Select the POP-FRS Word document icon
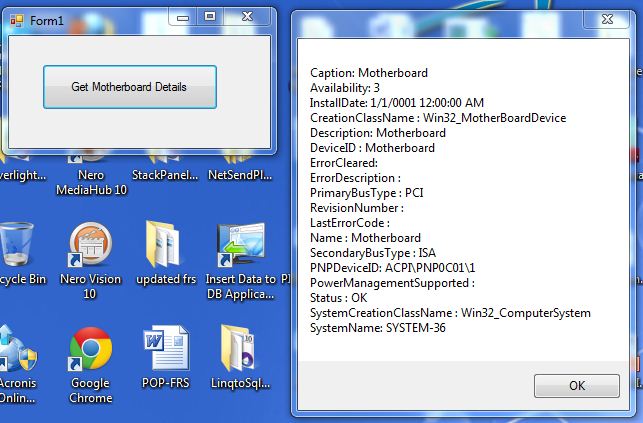 (166, 357)
